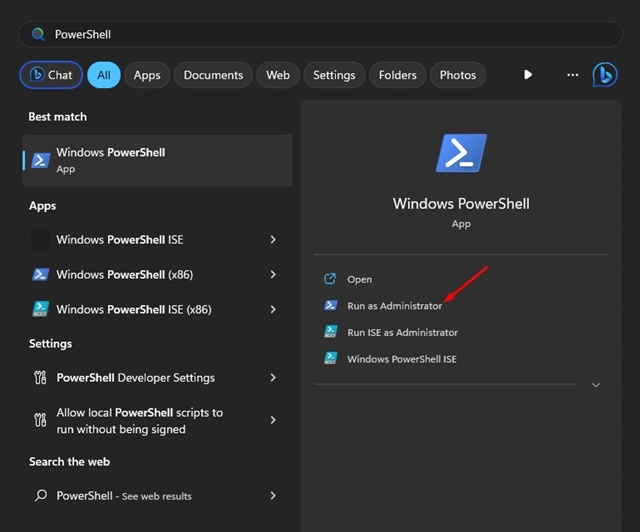
Task: Open the three-dots more options menu
Action: click(x=573, y=75)
